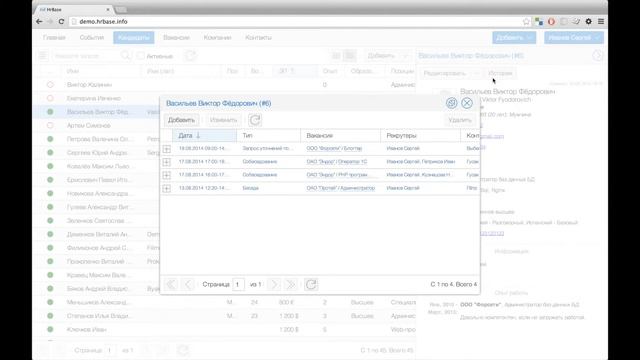Click the maximize icon in dialog header
Screen dimensions: 640x360
click(x=451, y=103)
